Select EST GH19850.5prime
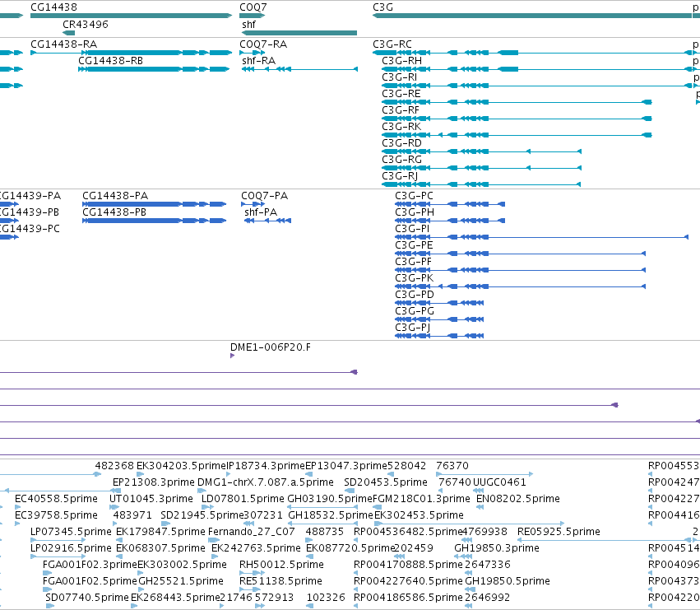The image size is (700, 610). pyautogui.click(x=508, y=581)
